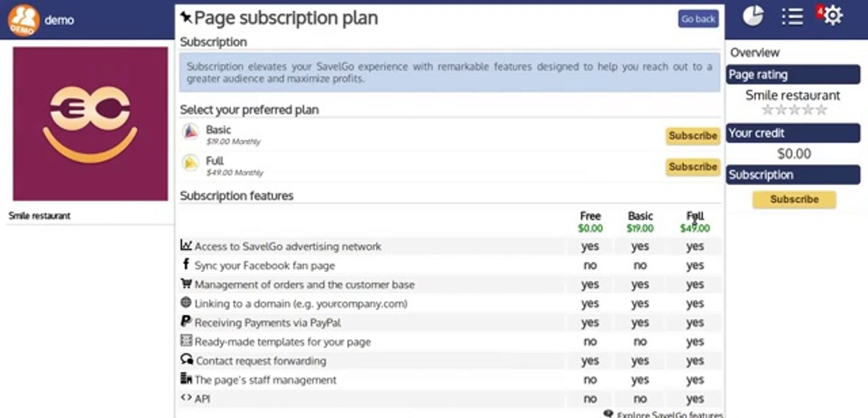
Task: Click the demo account avatar icon
Action: point(23,20)
